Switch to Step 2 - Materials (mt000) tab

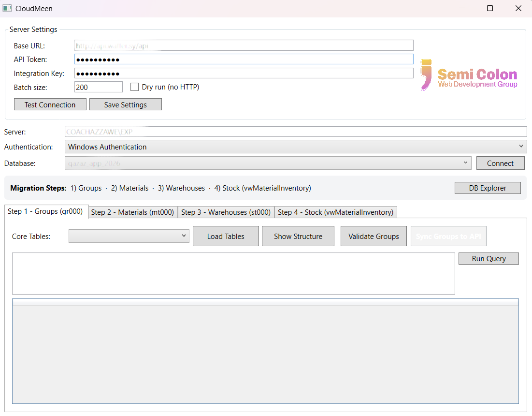click(x=132, y=212)
